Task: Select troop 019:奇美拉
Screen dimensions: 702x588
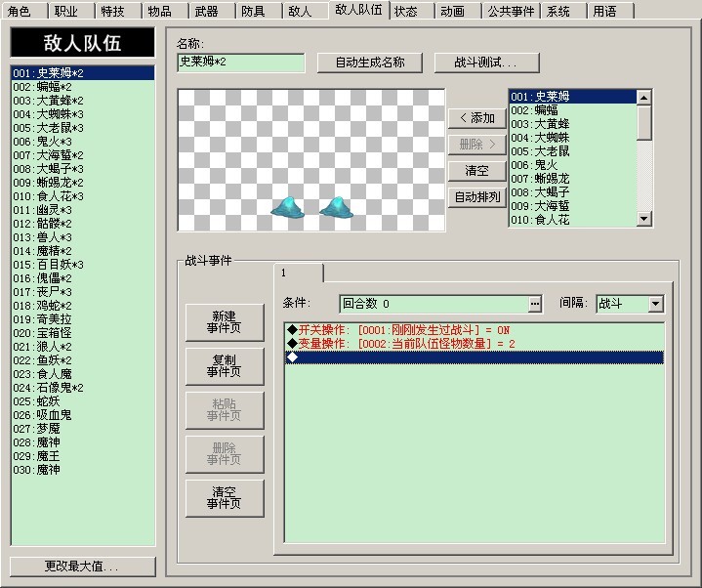Action: [83, 319]
